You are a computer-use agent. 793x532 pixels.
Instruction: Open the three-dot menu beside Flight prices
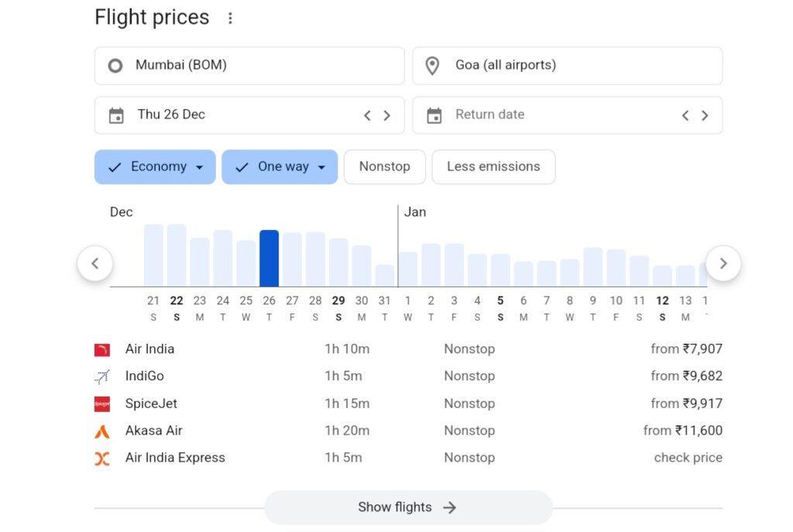[230, 19]
